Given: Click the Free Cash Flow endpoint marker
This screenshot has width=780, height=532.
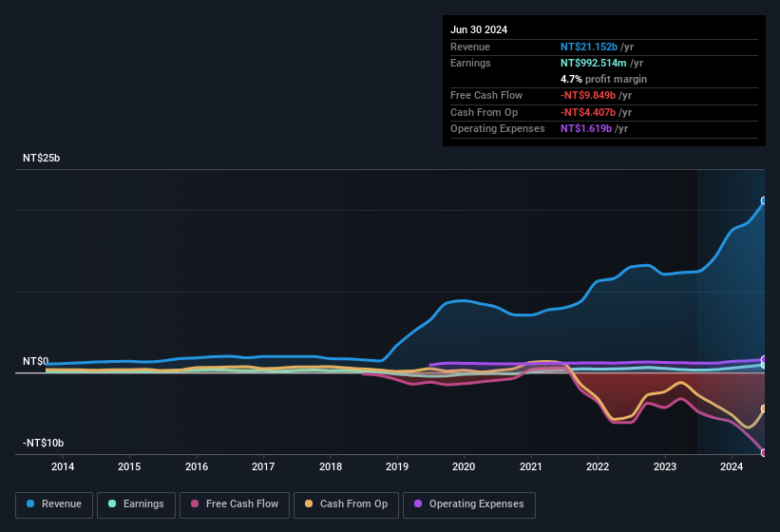Looking at the screenshot, I should [764, 452].
